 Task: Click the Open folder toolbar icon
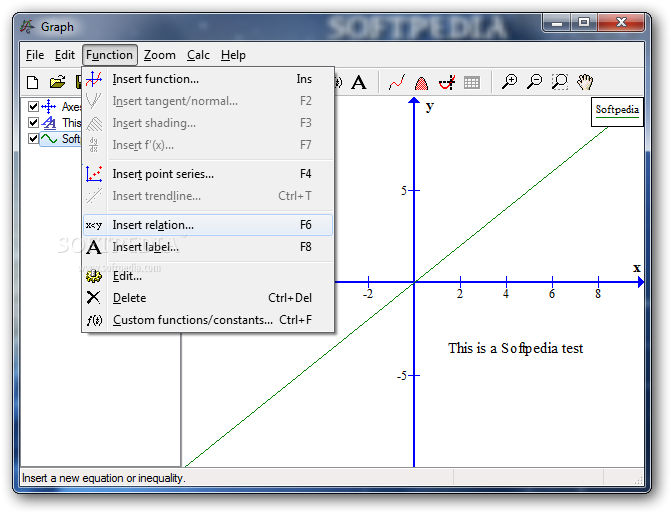tap(57, 82)
